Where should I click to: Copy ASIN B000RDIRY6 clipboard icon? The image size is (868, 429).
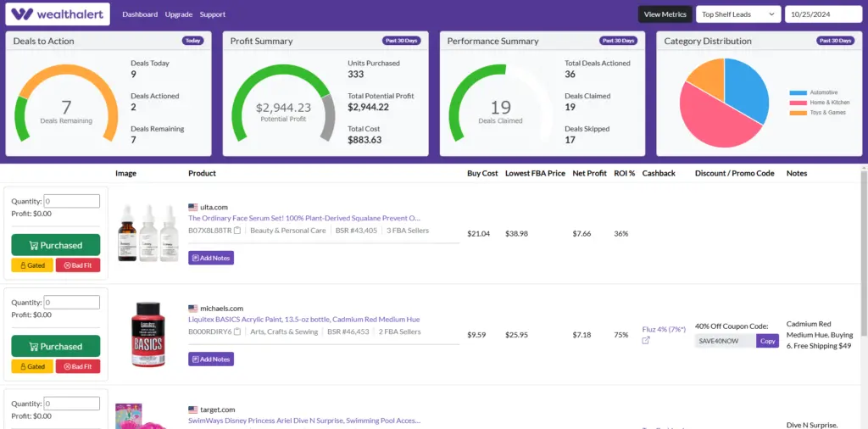tap(237, 332)
